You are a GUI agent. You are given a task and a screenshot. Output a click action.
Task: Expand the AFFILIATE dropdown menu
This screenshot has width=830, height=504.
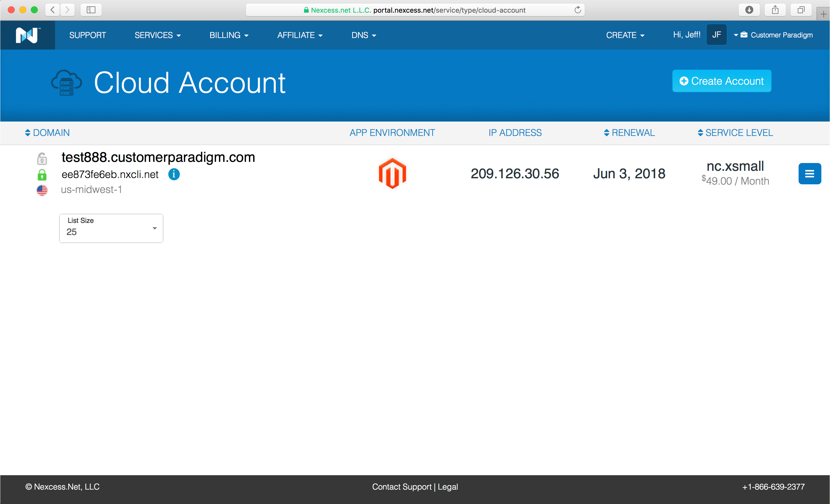(x=300, y=35)
